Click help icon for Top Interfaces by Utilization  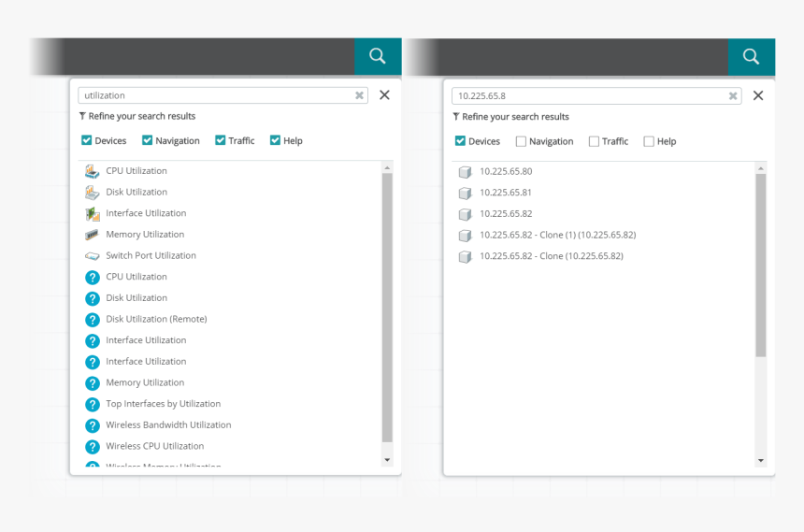point(92,405)
